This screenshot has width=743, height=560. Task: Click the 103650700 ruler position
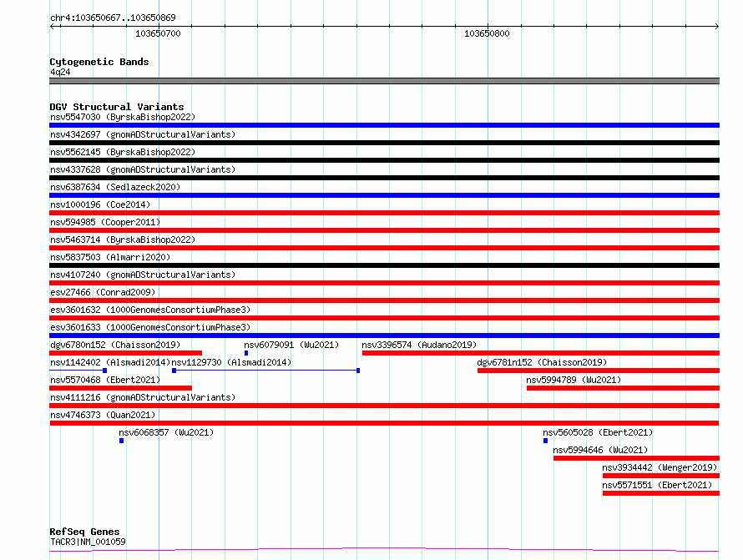click(158, 33)
